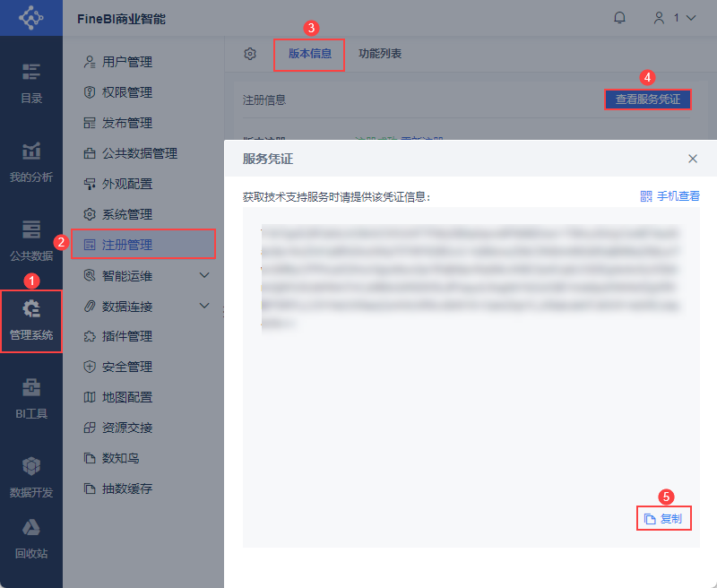
Task: Click the 外观配置 paint roller icon
Action: (90, 184)
